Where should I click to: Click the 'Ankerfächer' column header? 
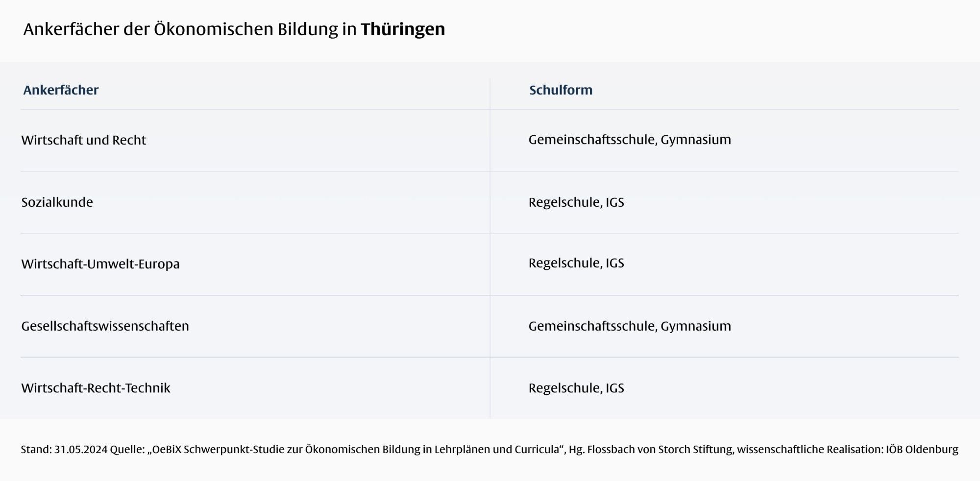[x=61, y=90]
